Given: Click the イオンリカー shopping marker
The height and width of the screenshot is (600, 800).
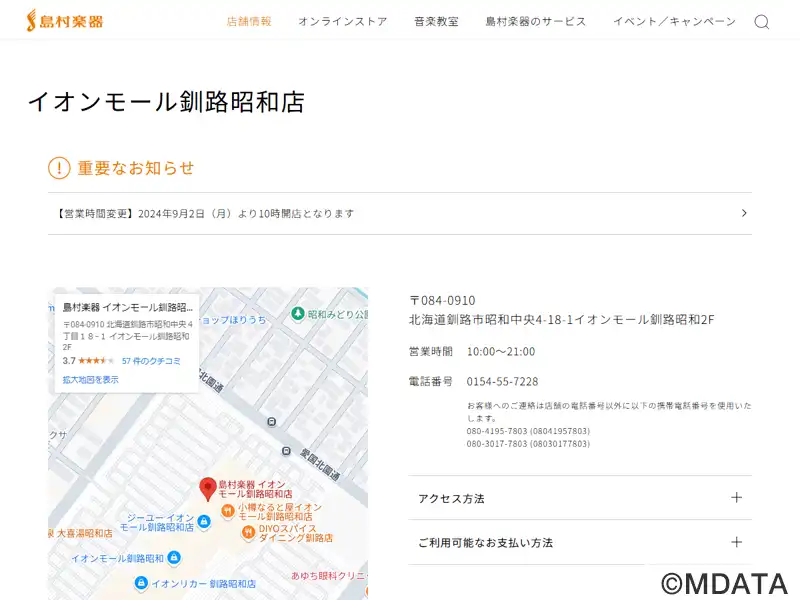Looking at the screenshot, I should 141,582.
